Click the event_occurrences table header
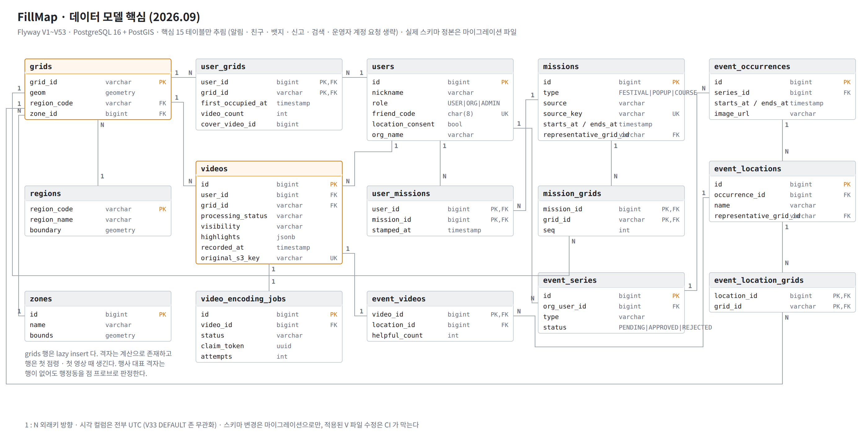Image resolution: width=868 pixels, height=446 pixels. (782, 66)
